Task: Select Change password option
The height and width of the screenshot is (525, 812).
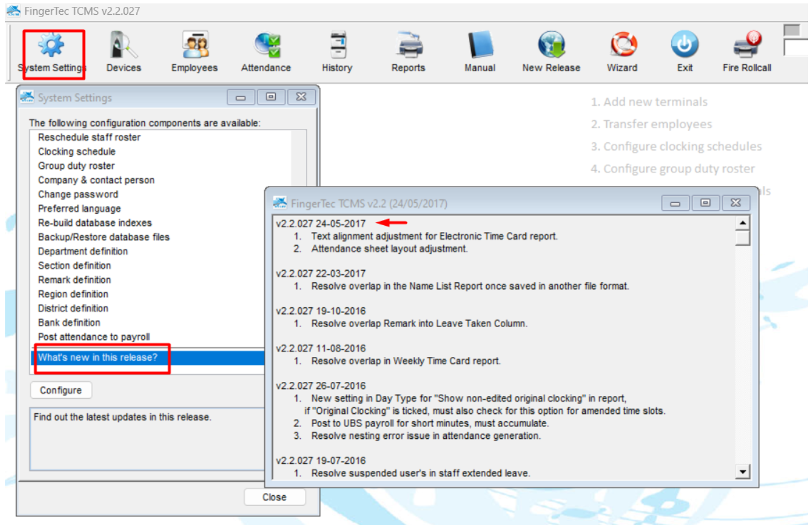Action: coord(78,194)
